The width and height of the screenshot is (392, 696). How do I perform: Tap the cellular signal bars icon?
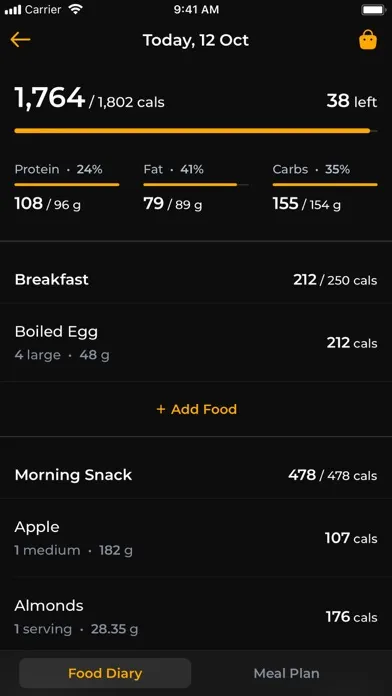tap(12, 10)
